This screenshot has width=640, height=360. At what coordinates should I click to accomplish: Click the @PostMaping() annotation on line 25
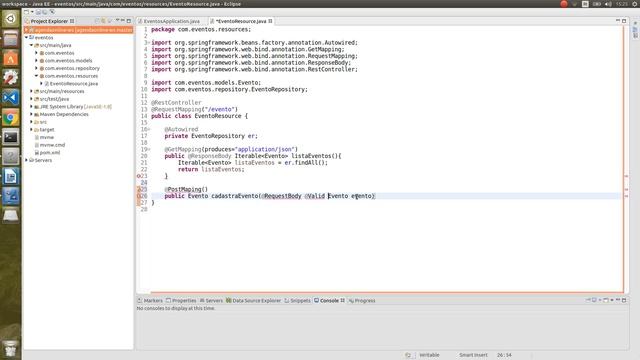pos(186,189)
